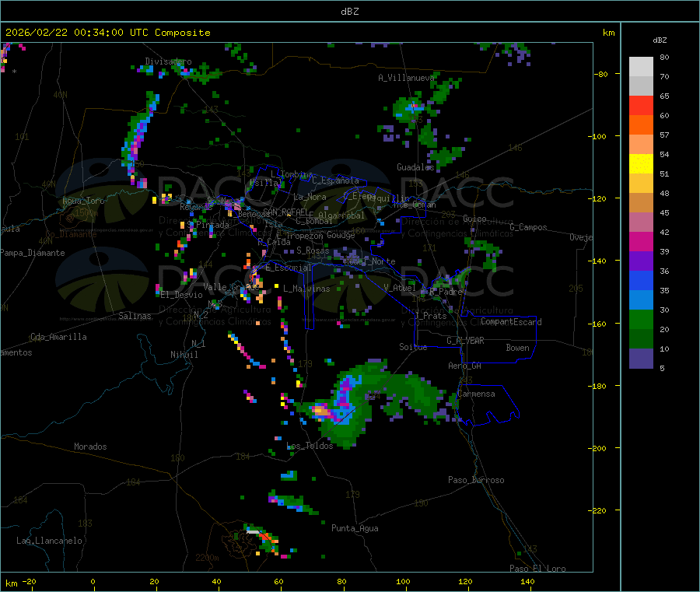Click the Paso_El_Loro map label
This screenshot has height=592, width=700.
click(537, 569)
